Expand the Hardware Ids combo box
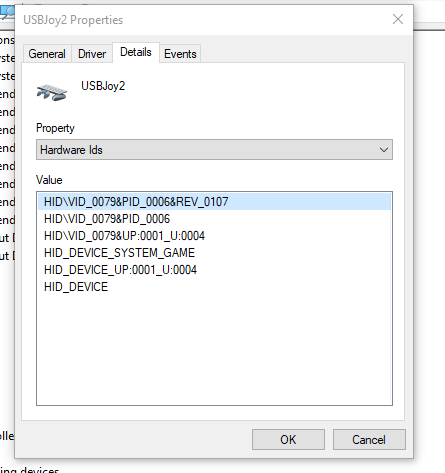 click(x=214, y=150)
